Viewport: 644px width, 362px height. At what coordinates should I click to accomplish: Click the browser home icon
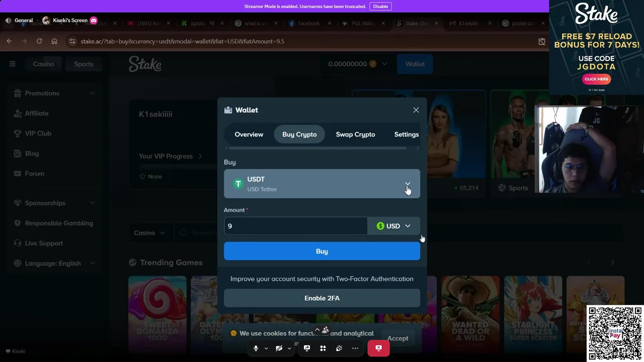coord(54,41)
